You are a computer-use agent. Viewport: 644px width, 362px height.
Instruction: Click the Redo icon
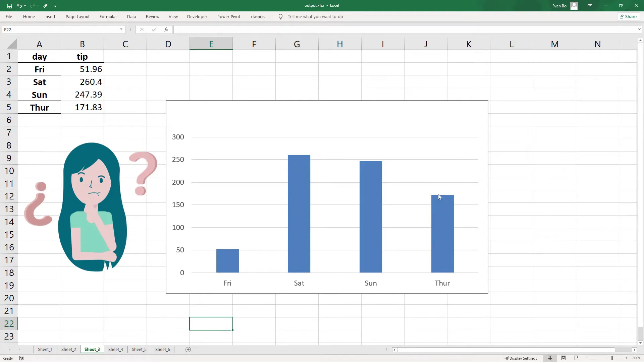pyautogui.click(x=33, y=6)
